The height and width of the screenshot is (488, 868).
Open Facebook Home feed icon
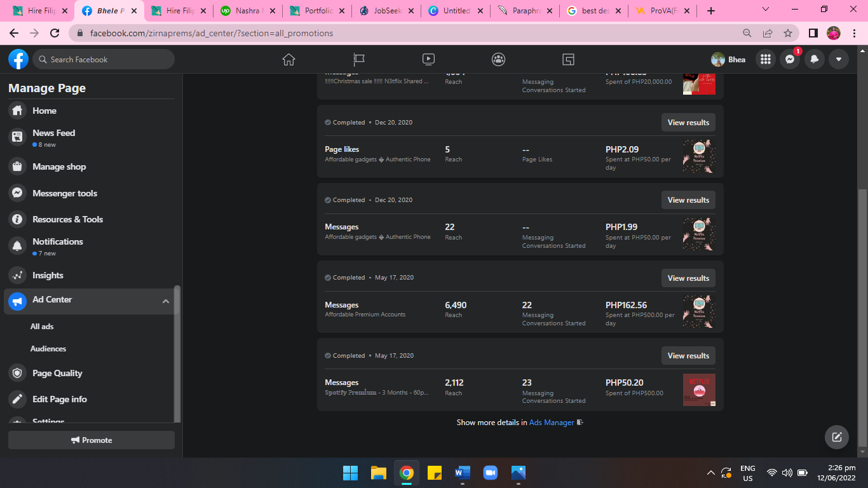pyautogui.click(x=288, y=59)
